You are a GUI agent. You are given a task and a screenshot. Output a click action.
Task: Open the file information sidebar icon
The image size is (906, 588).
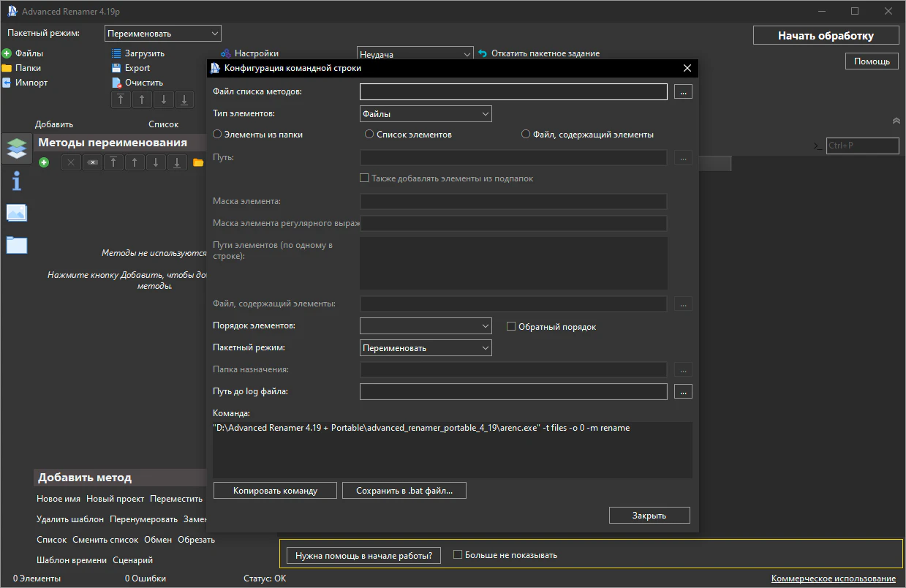click(x=16, y=181)
